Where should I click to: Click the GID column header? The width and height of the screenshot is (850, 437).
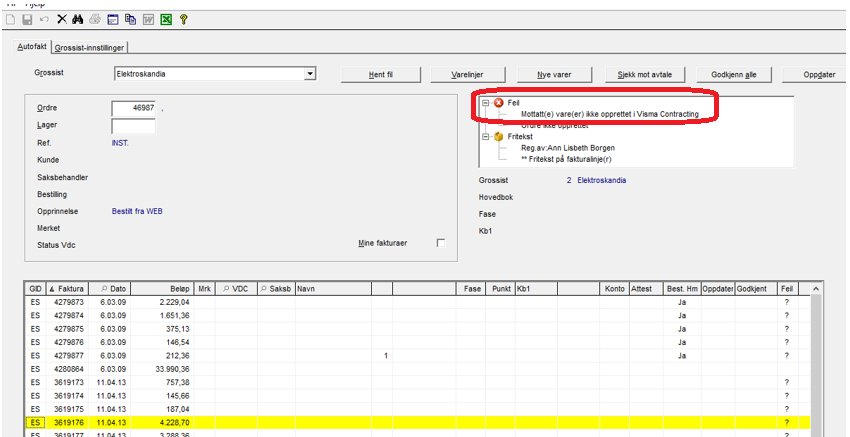(36, 289)
